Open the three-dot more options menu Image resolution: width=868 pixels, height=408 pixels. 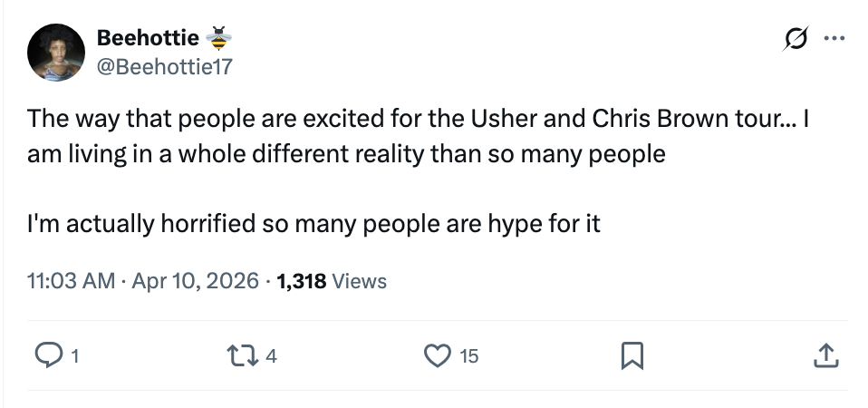pyautogui.click(x=831, y=39)
